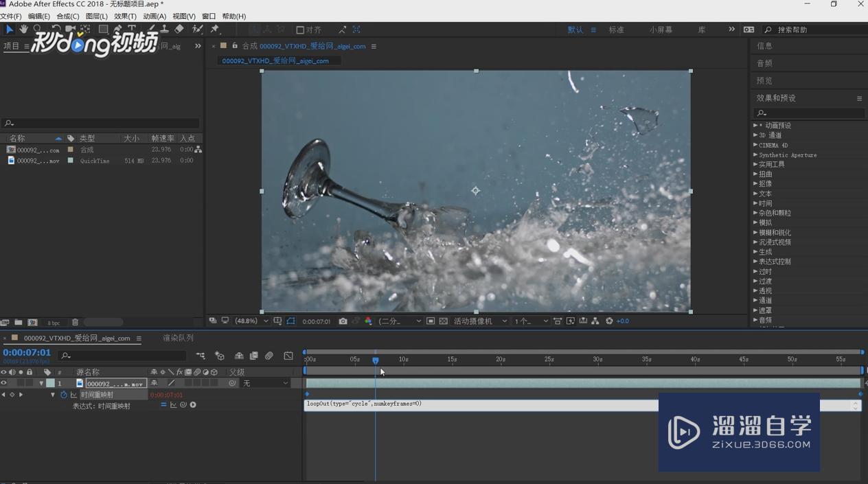Open the 预览 panel

[x=765, y=80]
